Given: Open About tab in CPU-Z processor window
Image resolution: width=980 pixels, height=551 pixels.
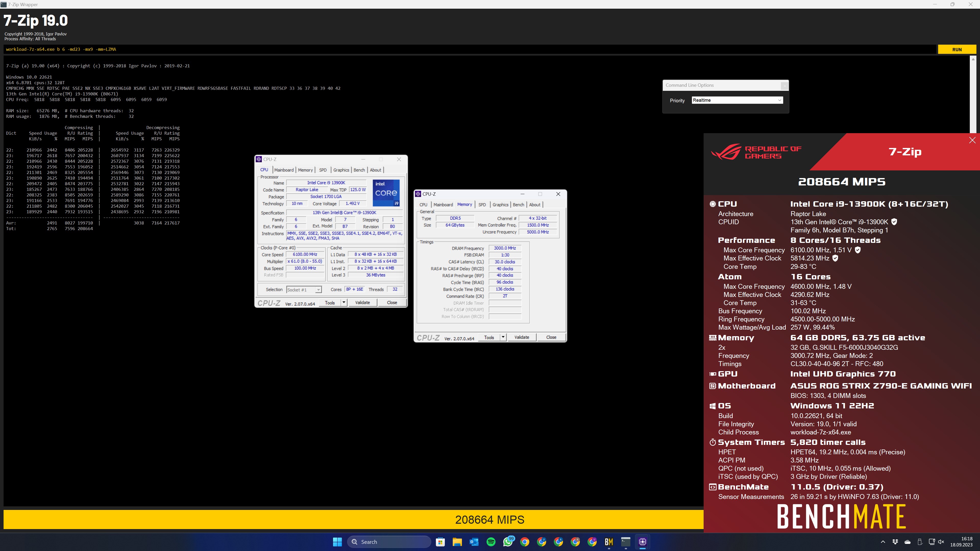Looking at the screenshot, I should click(x=375, y=170).
